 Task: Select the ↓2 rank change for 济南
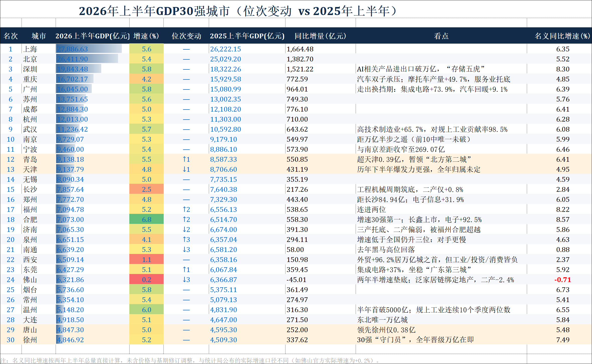(x=186, y=229)
